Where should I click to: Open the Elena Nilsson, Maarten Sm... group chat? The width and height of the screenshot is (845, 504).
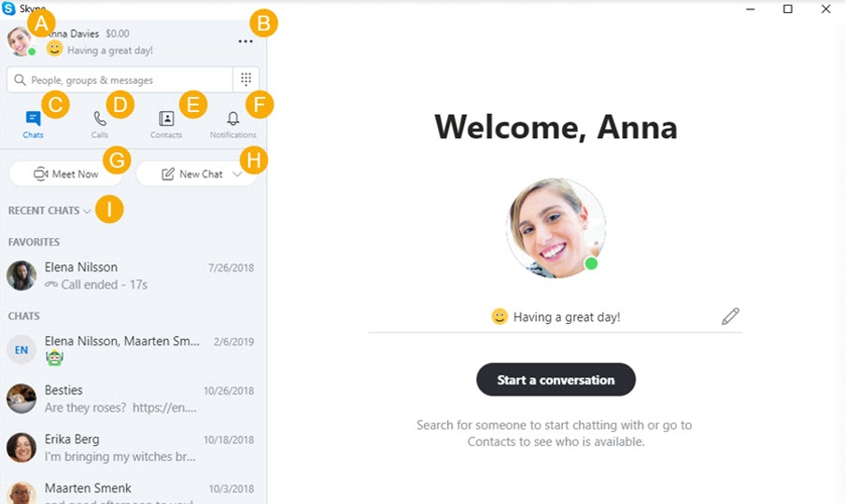[134, 349]
